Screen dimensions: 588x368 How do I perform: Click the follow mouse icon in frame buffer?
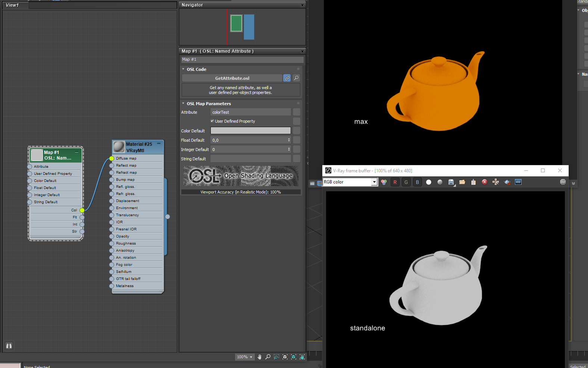click(x=496, y=182)
